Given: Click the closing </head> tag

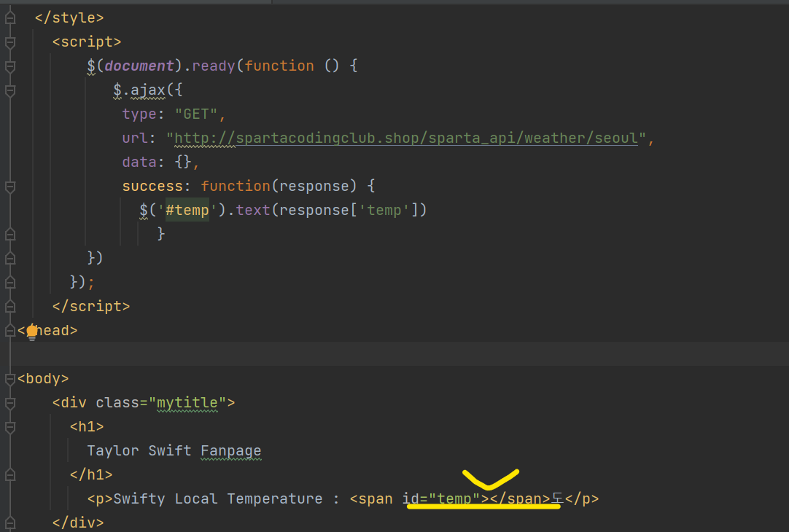Looking at the screenshot, I should pyautogui.click(x=47, y=330).
